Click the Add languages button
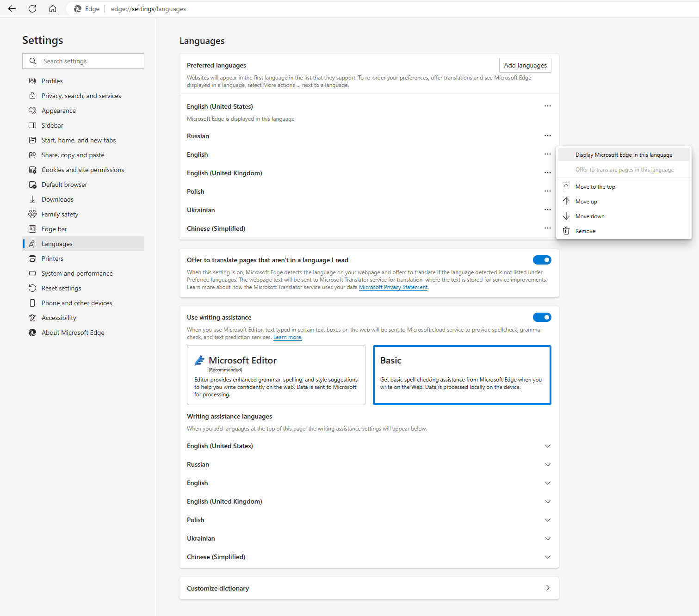 (x=525, y=65)
